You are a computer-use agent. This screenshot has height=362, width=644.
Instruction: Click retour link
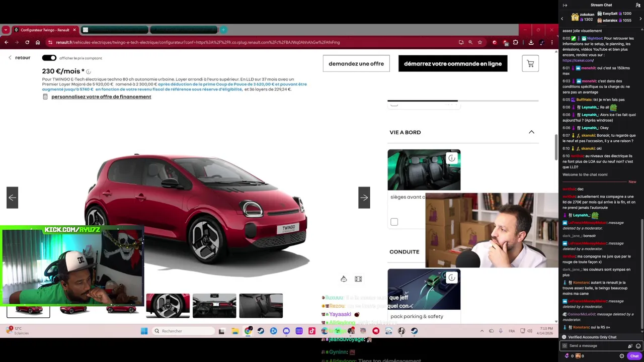tap(20, 58)
